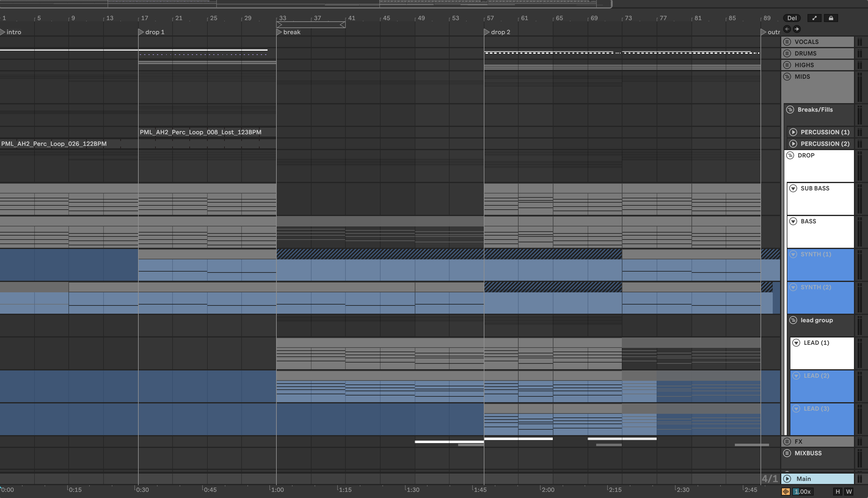Viewport: 868px width, 498px height.
Task: Select the HIGHS track name
Action: [804, 65]
